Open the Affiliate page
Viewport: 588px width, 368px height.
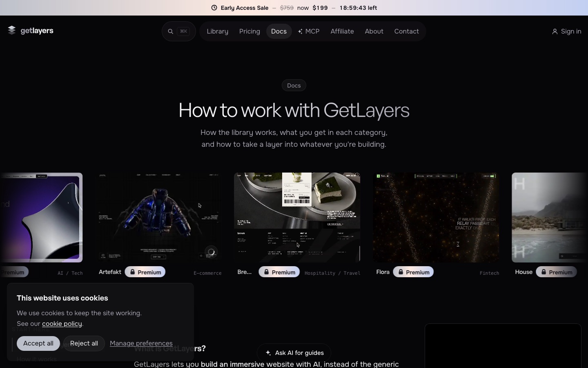click(x=342, y=31)
